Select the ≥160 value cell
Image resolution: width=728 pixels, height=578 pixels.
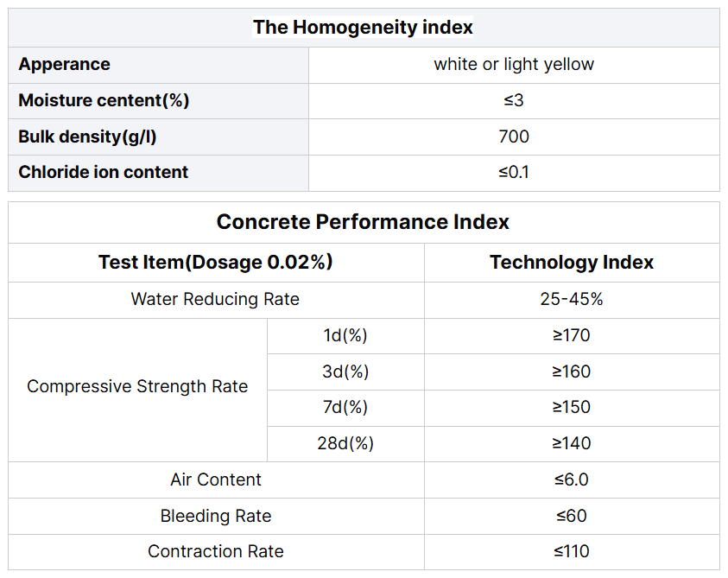pyautogui.click(x=572, y=372)
